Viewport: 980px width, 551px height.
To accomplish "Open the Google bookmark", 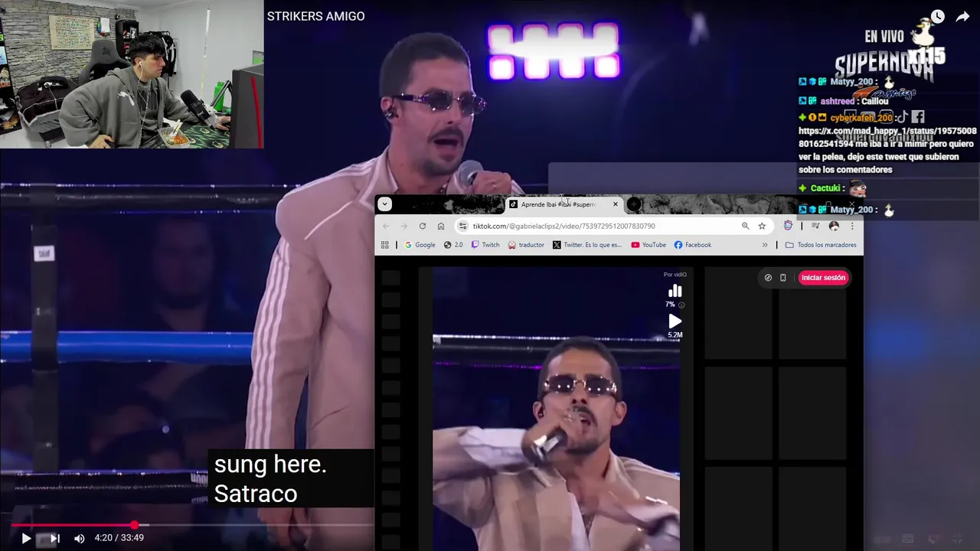I will pos(420,245).
